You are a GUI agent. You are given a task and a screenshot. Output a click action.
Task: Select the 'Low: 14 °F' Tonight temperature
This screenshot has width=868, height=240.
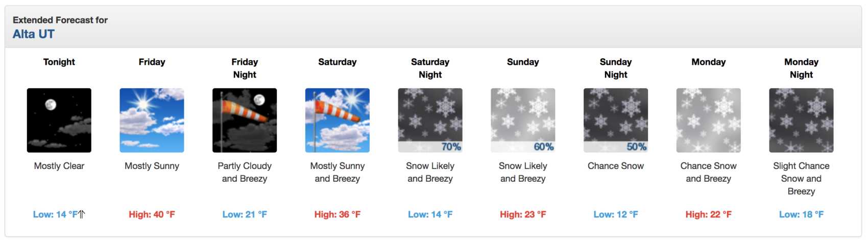click(56, 214)
